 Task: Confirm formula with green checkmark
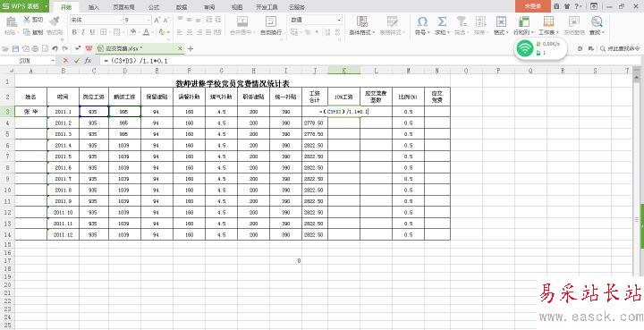(x=76, y=60)
